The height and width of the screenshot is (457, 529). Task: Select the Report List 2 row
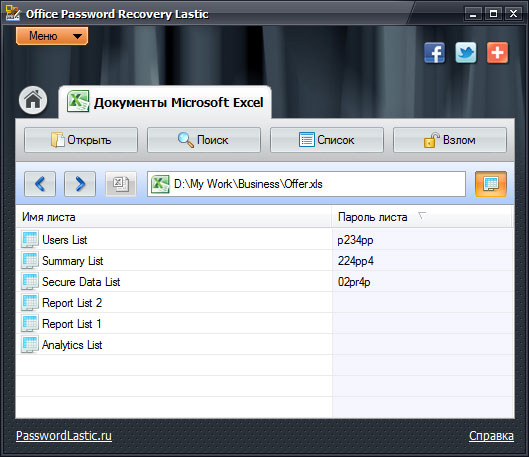265,303
